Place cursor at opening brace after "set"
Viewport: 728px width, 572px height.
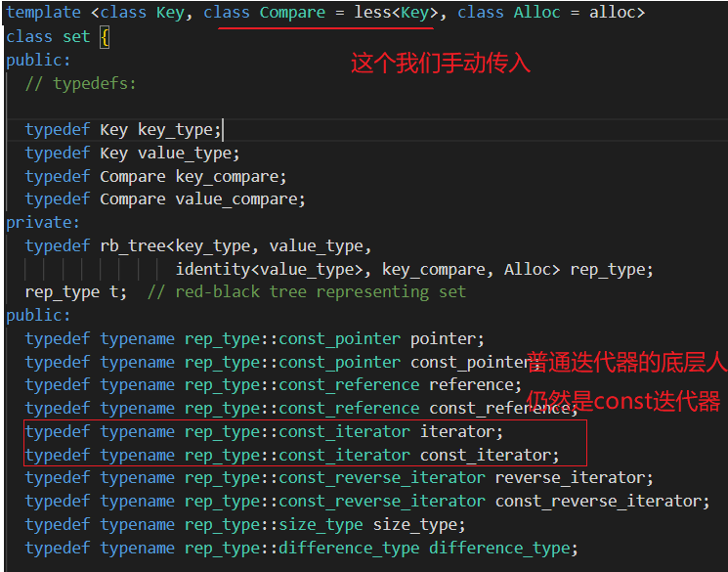point(105,37)
